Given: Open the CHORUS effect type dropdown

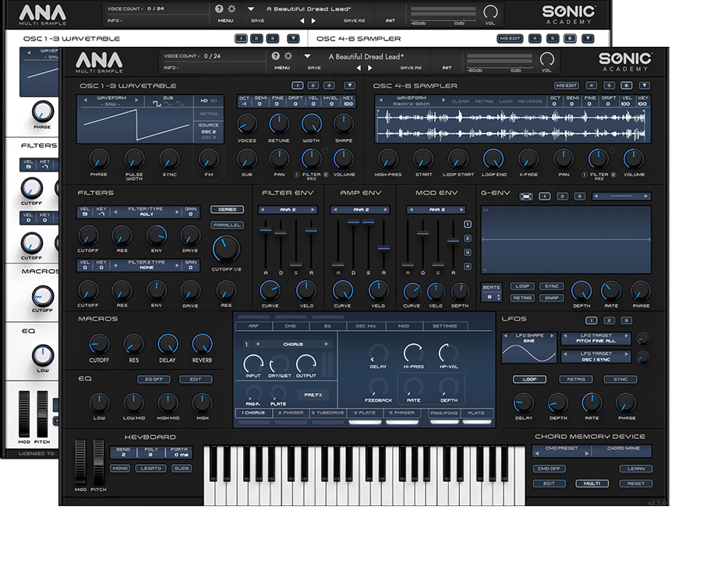Looking at the screenshot, I should click(294, 345).
